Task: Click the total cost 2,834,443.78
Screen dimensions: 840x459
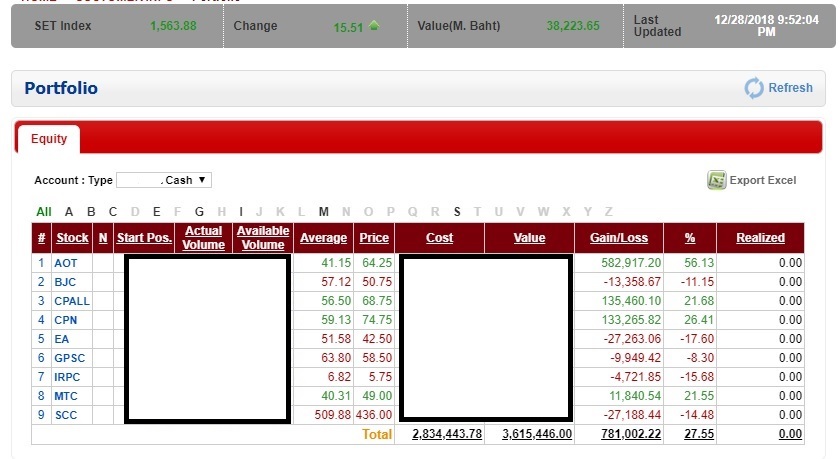Action: click(x=447, y=434)
